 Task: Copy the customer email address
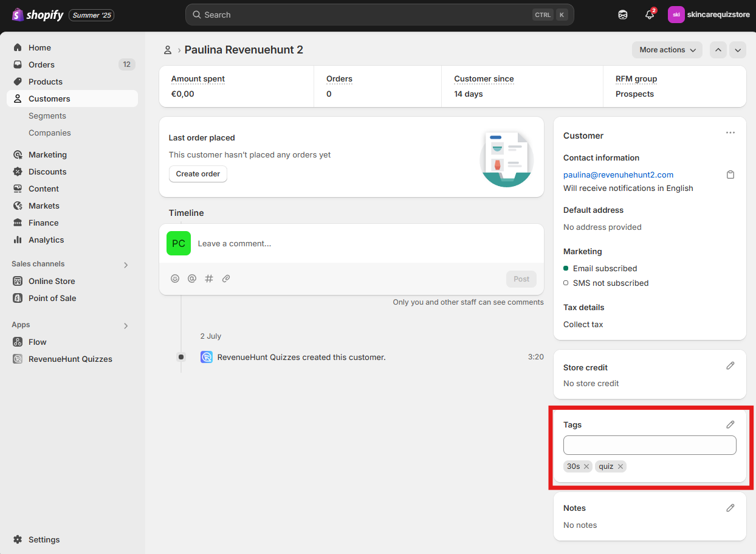coord(730,175)
